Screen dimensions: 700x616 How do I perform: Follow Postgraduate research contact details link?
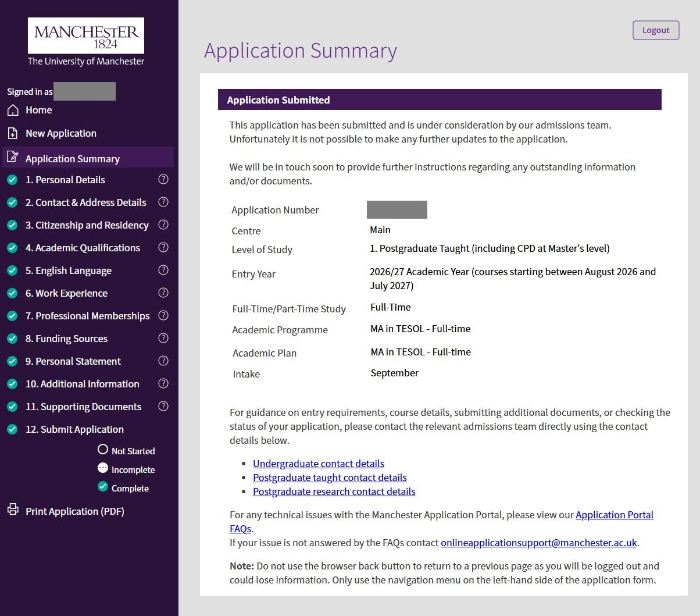tap(334, 492)
